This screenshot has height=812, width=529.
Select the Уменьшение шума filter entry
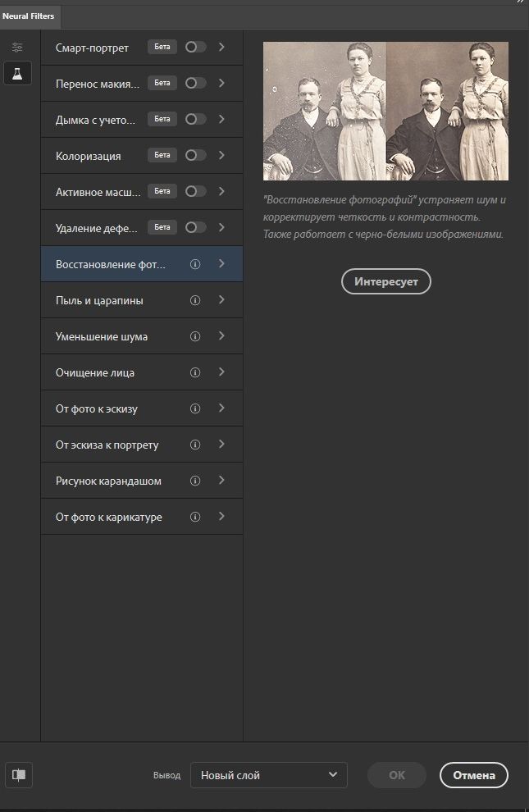click(142, 336)
